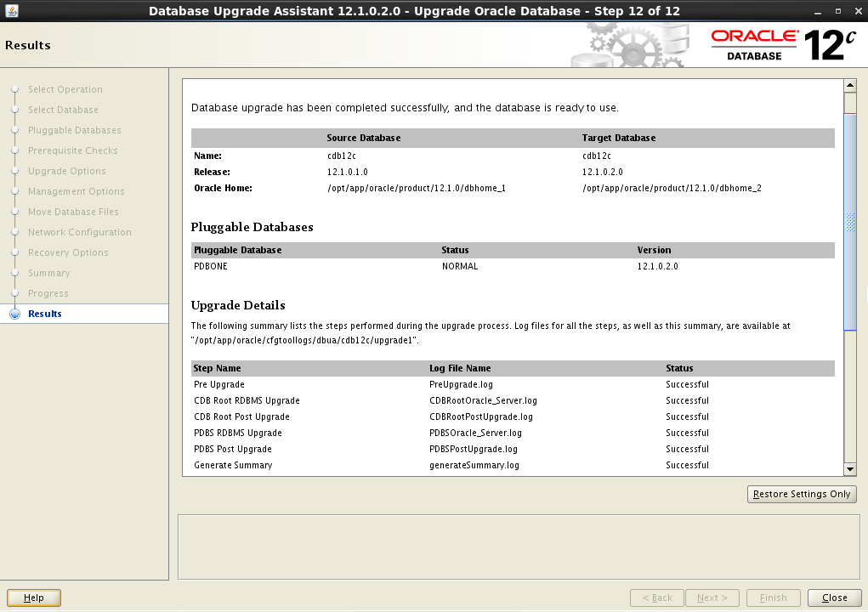Select the Prerequisite Checks step
The height and width of the screenshot is (612, 868).
coord(72,150)
